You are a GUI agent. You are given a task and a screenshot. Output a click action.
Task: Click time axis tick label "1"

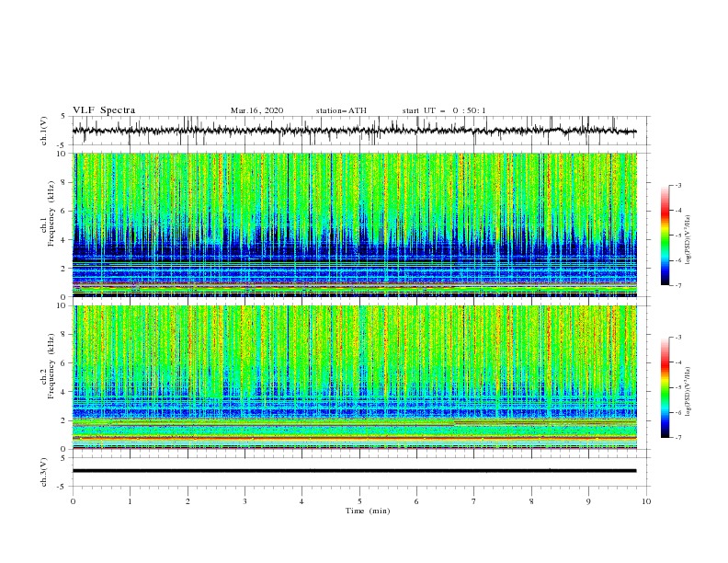pos(130,501)
